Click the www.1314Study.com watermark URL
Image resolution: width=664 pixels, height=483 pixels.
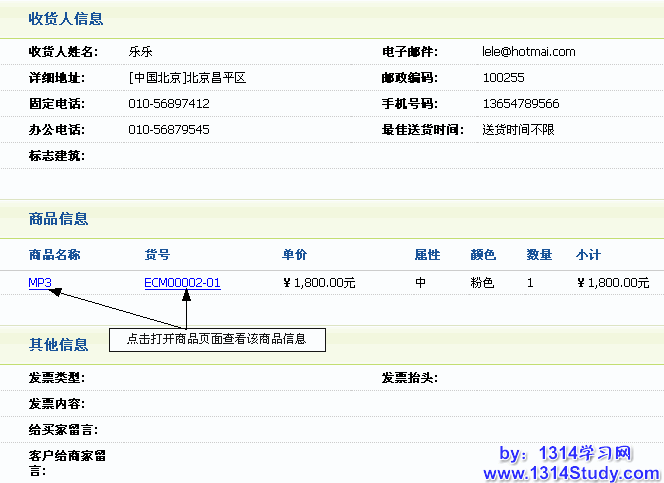571,472
